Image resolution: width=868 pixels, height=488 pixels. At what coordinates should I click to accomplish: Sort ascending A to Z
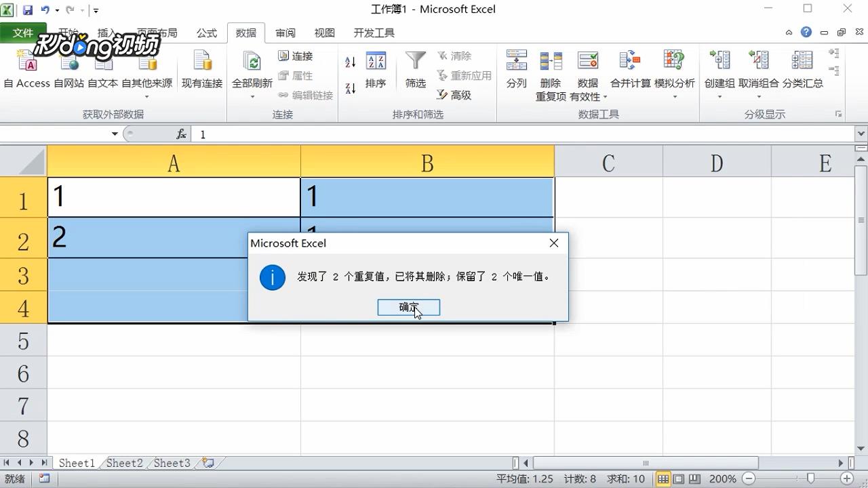coord(351,62)
